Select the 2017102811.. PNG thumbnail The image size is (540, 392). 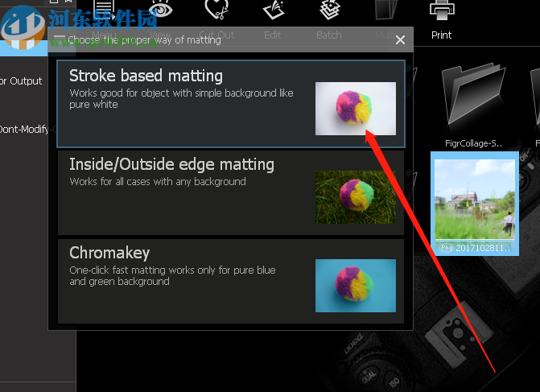[475, 204]
